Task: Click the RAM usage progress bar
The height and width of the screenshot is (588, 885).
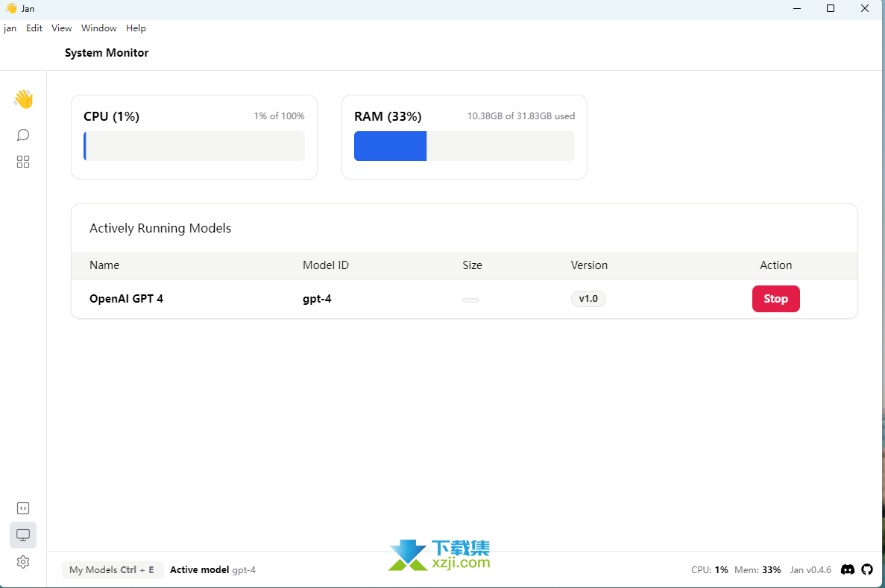Action: pos(464,146)
